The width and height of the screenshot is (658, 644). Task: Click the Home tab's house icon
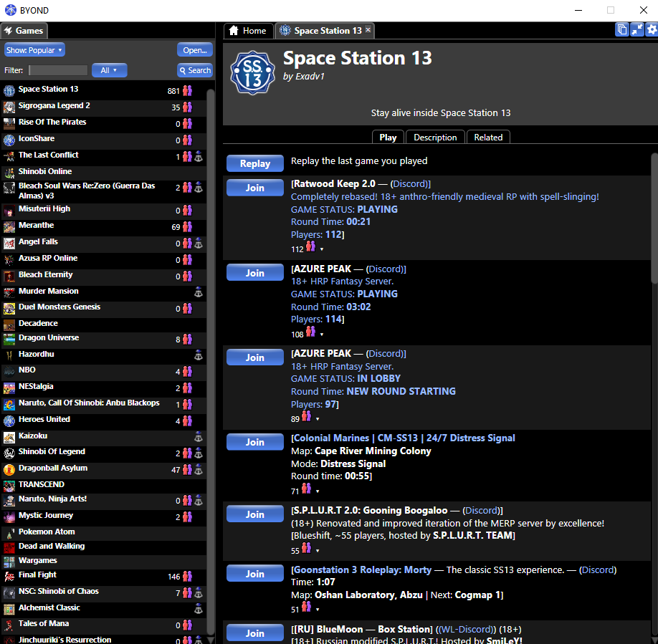click(x=234, y=30)
